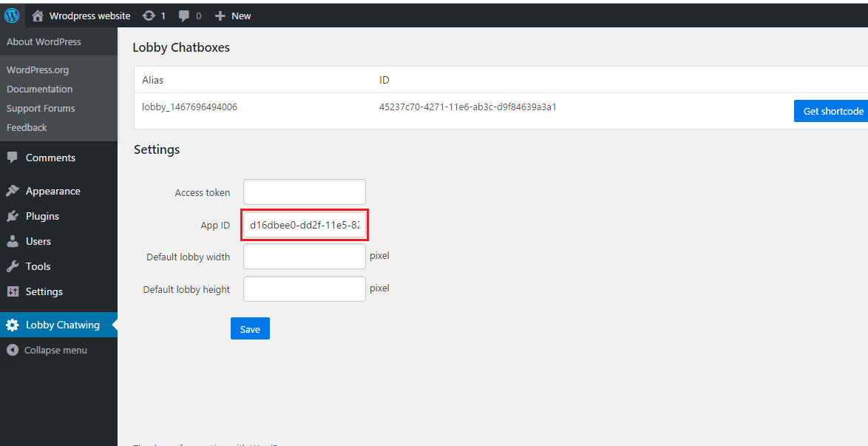
Task: Click the Access token label
Action: click(202, 193)
